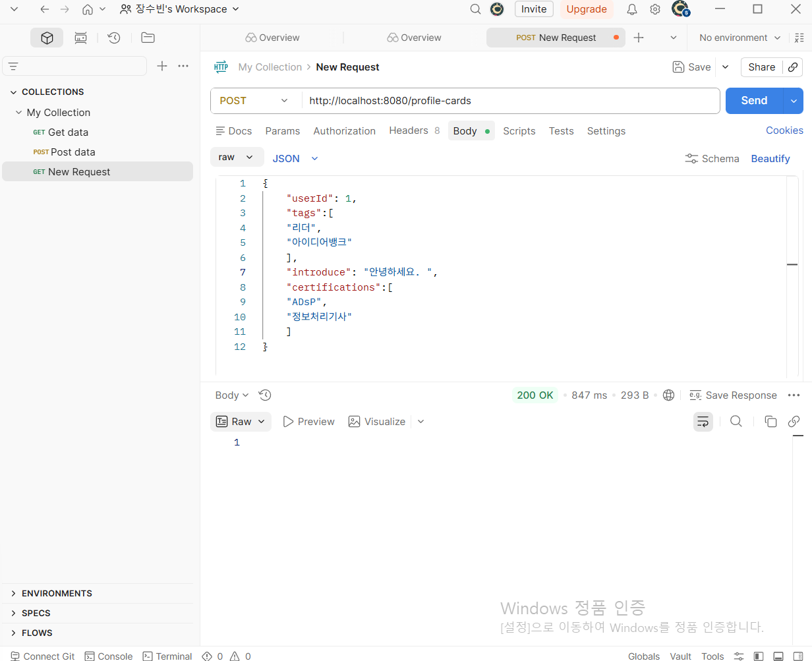Open layout settings sliders icon in status bar
The width and height of the screenshot is (812, 661).
(739, 656)
